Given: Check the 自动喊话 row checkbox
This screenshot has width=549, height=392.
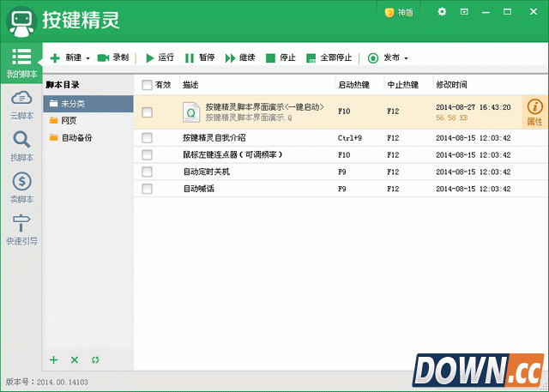Looking at the screenshot, I should coord(147,189).
